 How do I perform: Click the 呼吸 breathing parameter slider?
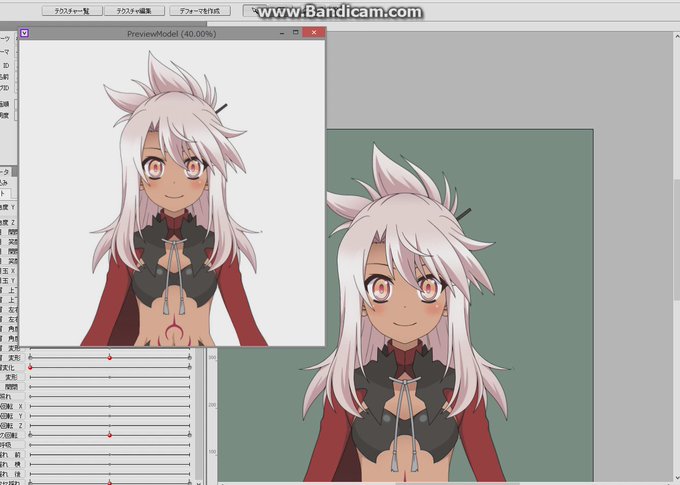click(x=110, y=445)
